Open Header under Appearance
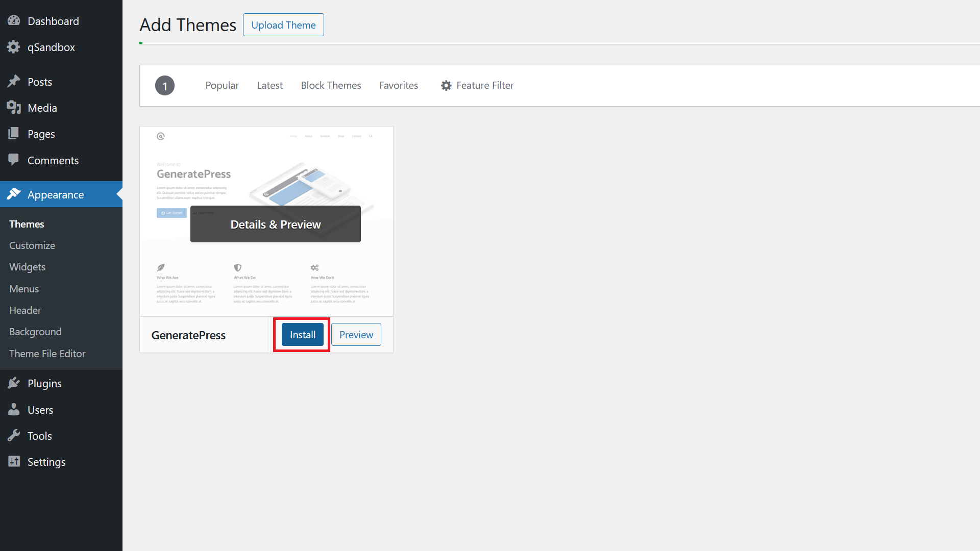Screen dimensions: 980x551 coord(25,310)
